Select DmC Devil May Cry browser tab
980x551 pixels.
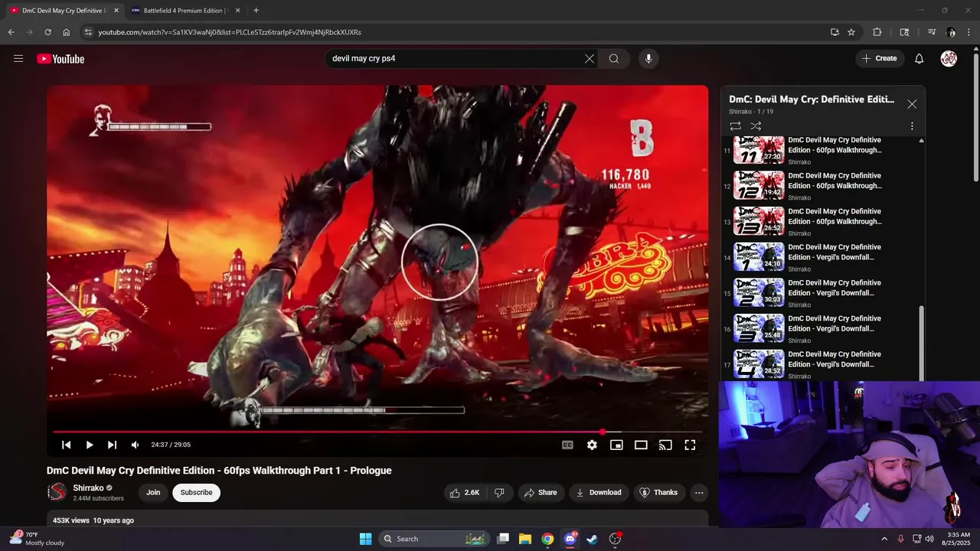coord(64,11)
